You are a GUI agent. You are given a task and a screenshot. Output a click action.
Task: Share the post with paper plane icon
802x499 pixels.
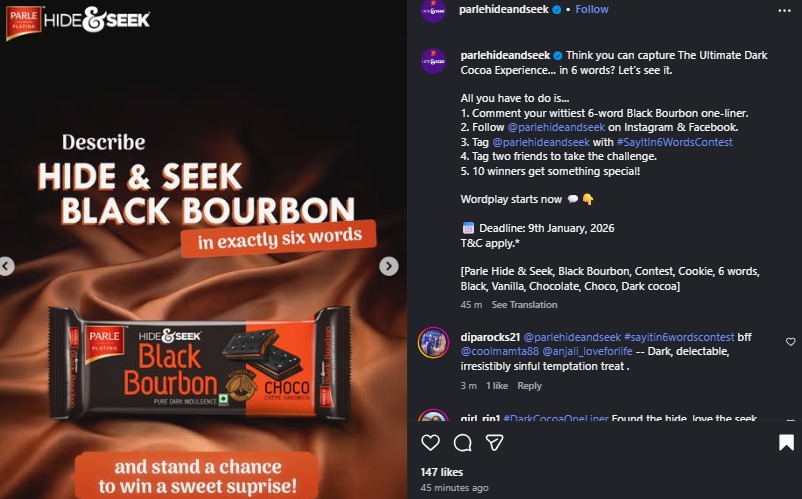pyautogui.click(x=495, y=442)
